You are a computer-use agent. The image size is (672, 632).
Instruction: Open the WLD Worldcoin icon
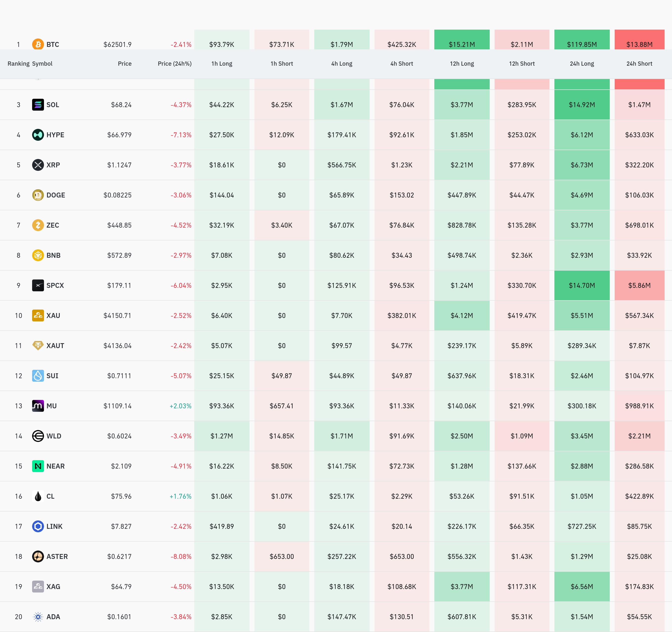[x=38, y=436]
